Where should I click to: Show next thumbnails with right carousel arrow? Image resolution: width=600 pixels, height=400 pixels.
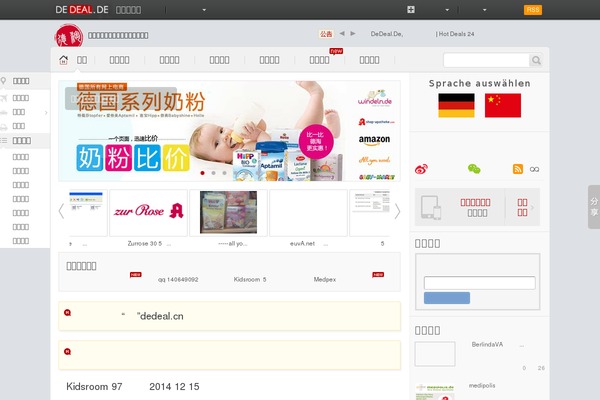click(x=397, y=211)
